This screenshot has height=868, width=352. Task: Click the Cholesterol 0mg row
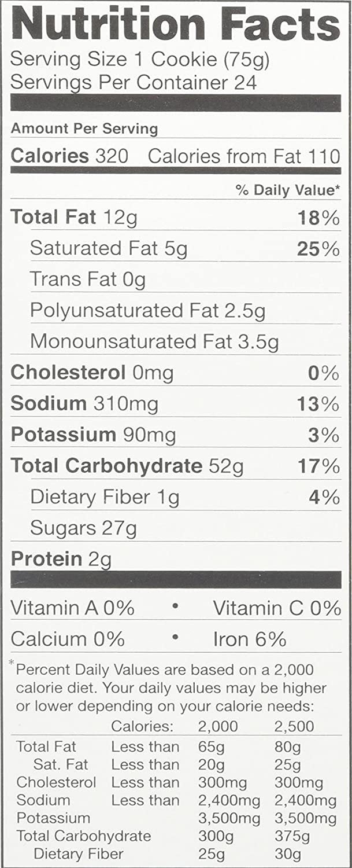(176, 373)
